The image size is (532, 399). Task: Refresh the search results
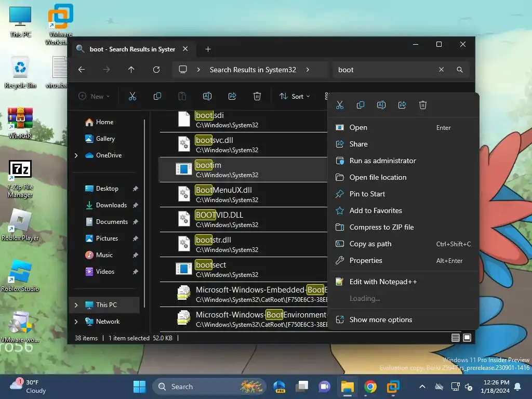tap(156, 70)
